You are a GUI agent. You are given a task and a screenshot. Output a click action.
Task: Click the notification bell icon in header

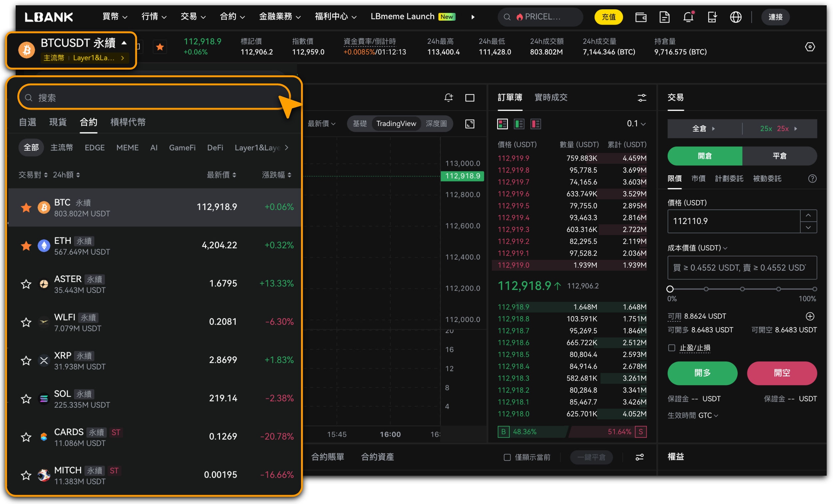[x=688, y=17]
